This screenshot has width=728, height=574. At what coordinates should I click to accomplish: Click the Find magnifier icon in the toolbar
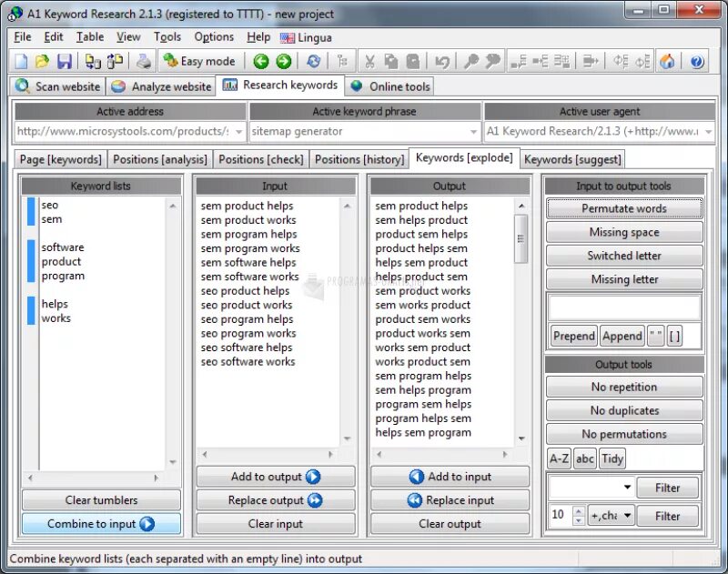(471, 61)
